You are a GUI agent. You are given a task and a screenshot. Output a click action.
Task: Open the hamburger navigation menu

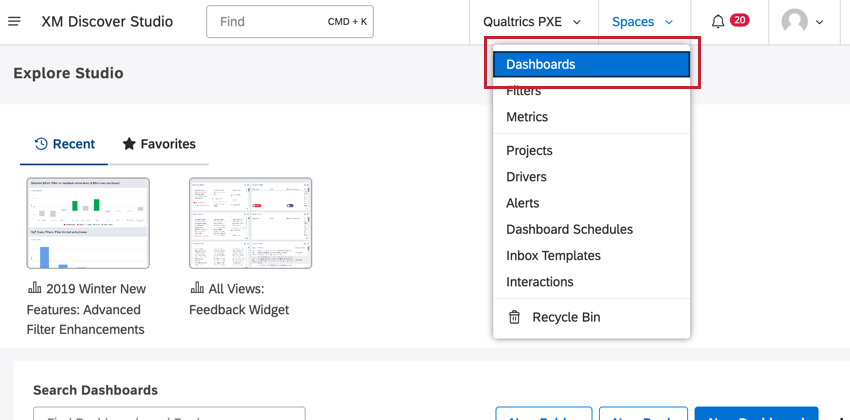point(14,21)
